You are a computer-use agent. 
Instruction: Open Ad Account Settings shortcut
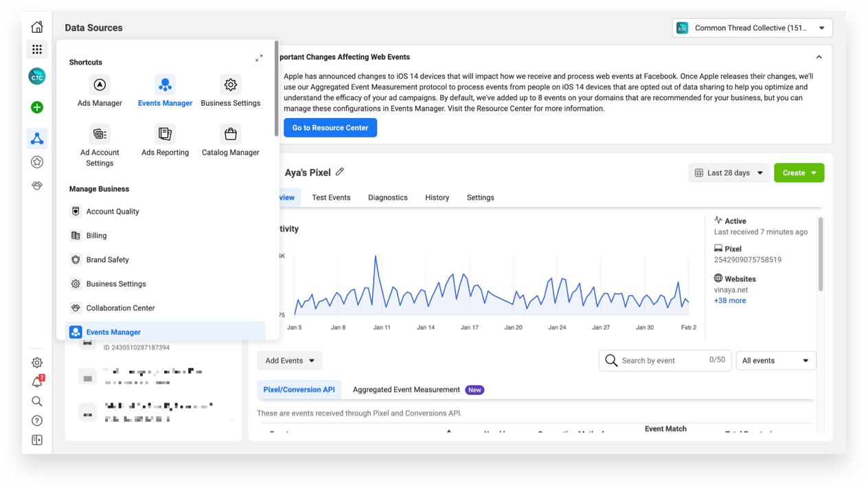pyautogui.click(x=100, y=135)
